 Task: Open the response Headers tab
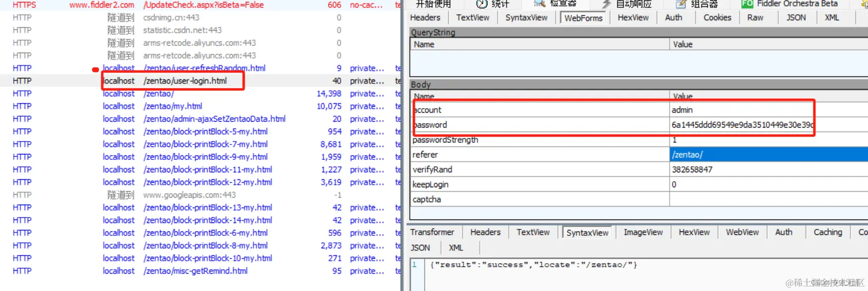pyautogui.click(x=485, y=232)
